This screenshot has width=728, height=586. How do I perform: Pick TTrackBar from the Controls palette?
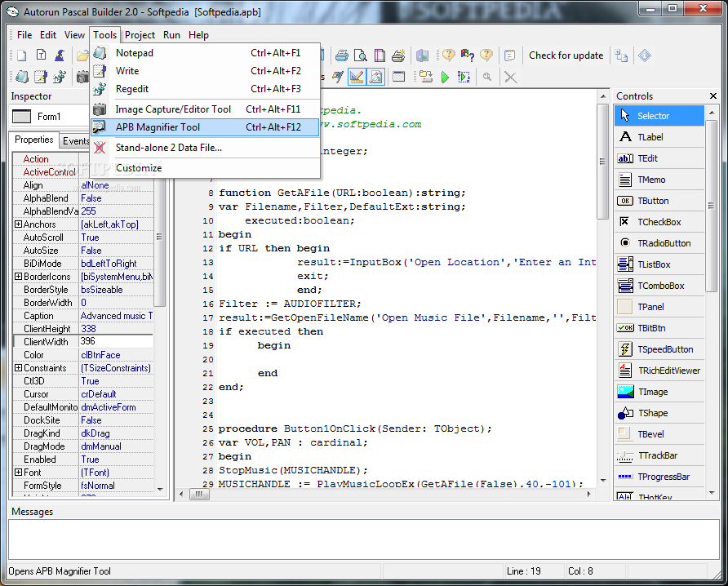(x=659, y=455)
